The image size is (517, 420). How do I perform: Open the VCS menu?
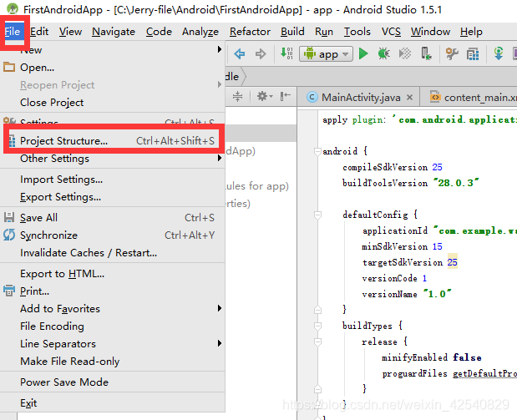[391, 32]
